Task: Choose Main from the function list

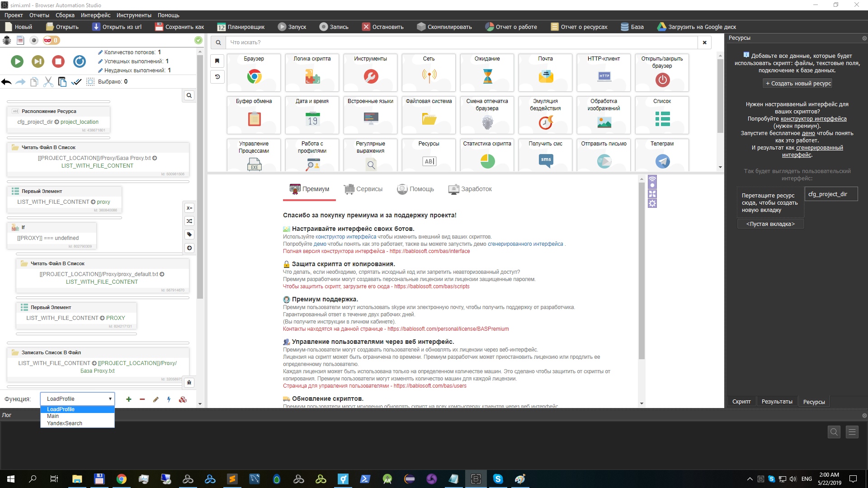Action: click(53, 416)
